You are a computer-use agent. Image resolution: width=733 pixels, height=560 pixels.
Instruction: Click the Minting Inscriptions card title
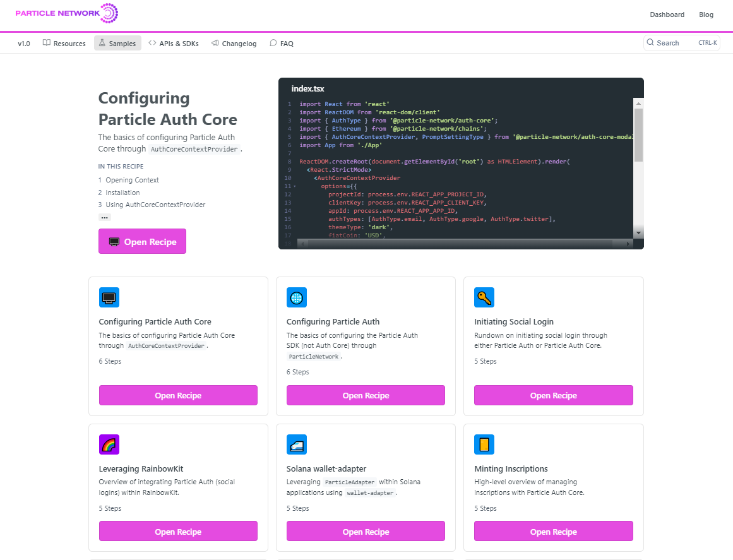pyautogui.click(x=511, y=469)
